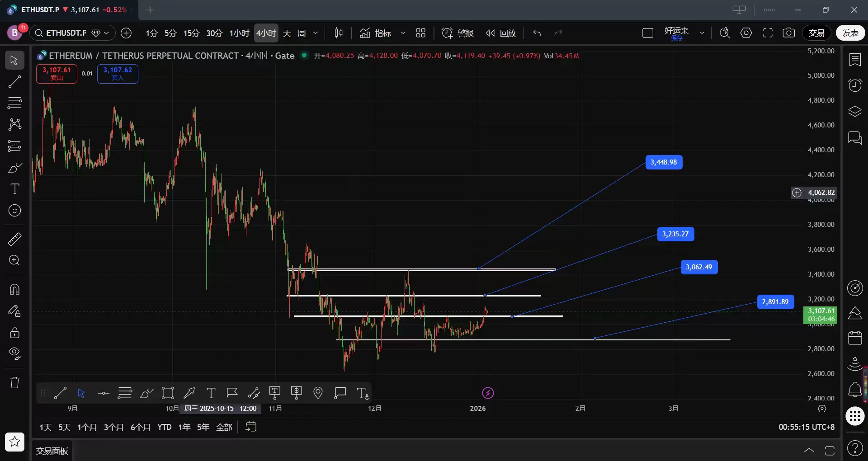The image size is (868, 461).
Task: Open the notifications bell panel
Action: click(x=855, y=389)
